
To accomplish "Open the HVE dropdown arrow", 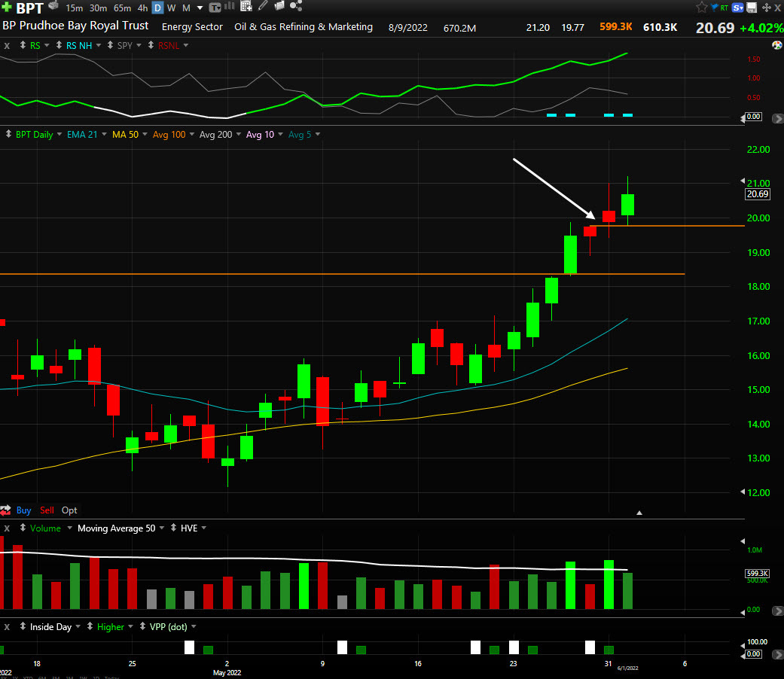I will point(204,528).
